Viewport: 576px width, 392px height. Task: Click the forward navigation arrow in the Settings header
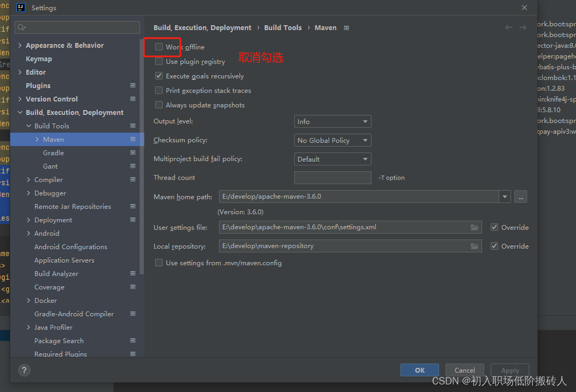(x=523, y=27)
